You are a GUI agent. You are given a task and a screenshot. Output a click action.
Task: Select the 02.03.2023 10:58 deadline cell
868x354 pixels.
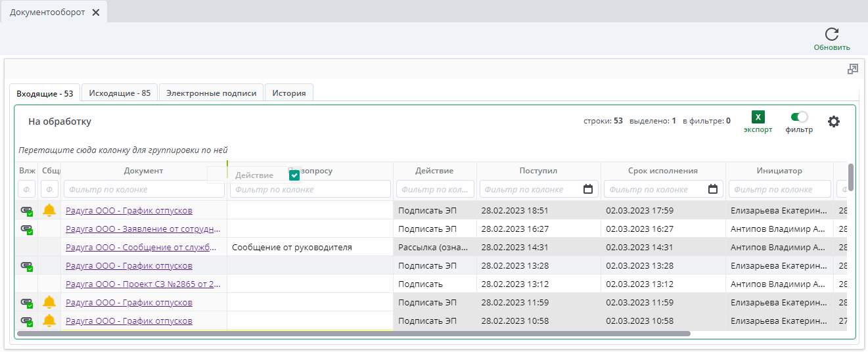[663, 321]
